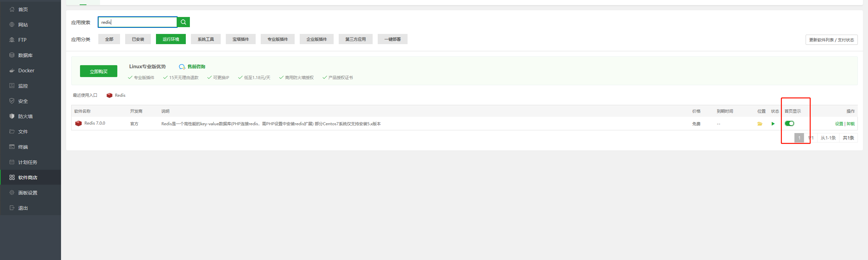
Task: Open the Redis install folder location icon
Action: pyautogui.click(x=760, y=124)
